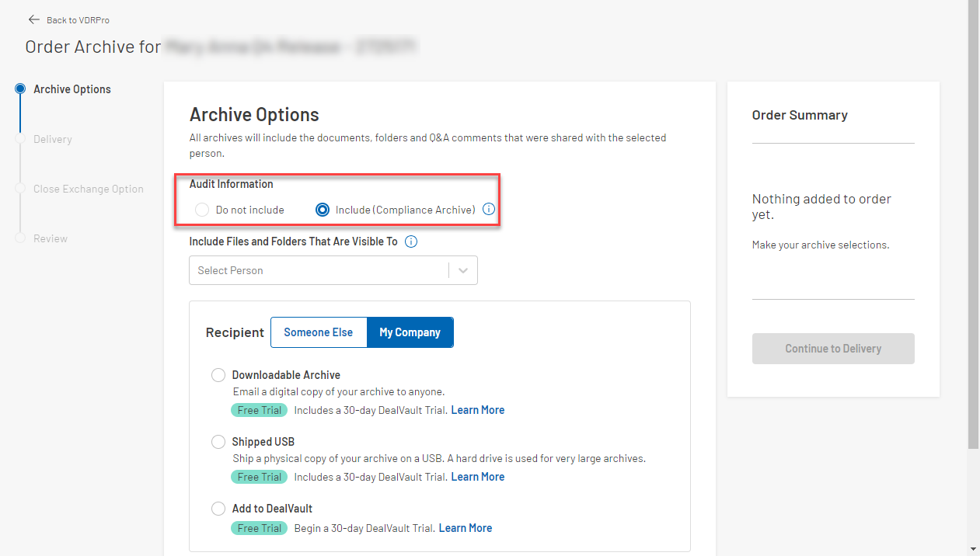980x556 pixels.
Task: Select the Do not include radio button
Action: click(202, 209)
